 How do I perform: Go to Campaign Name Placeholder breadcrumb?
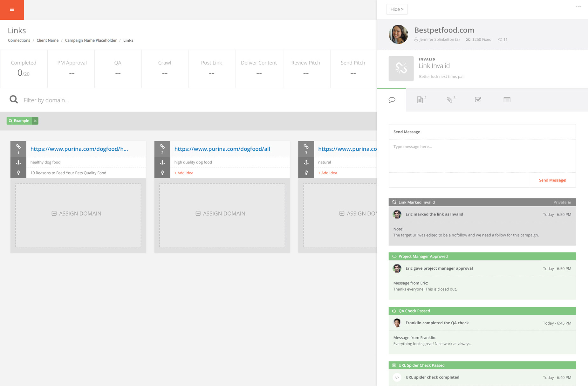coord(91,40)
